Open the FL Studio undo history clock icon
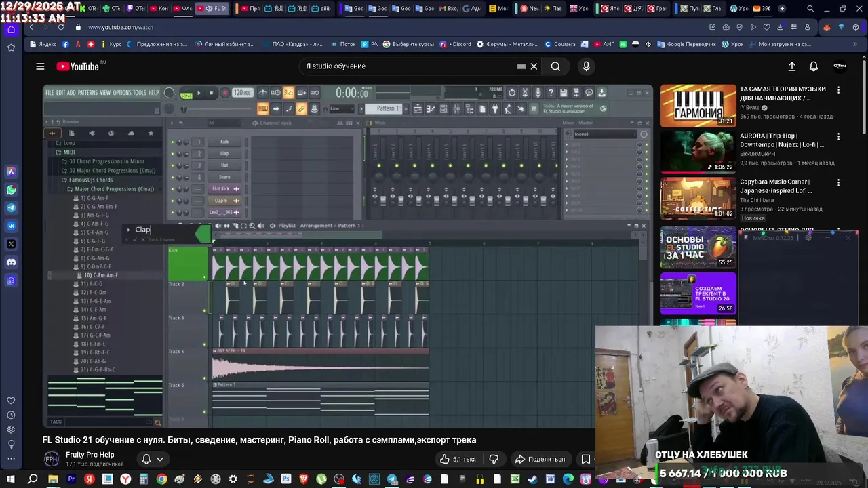This screenshot has height=488, width=868. click(512, 92)
